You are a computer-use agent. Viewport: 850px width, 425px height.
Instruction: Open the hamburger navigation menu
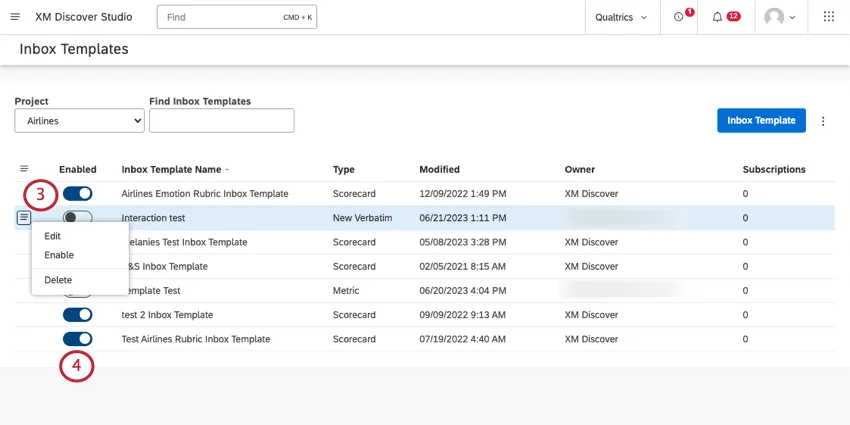click(15, 17)
